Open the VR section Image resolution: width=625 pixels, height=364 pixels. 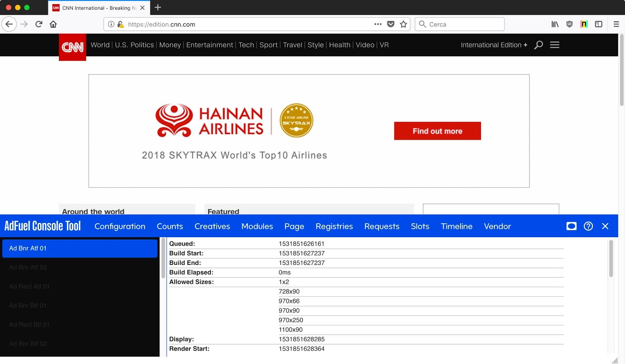point(384,45)
